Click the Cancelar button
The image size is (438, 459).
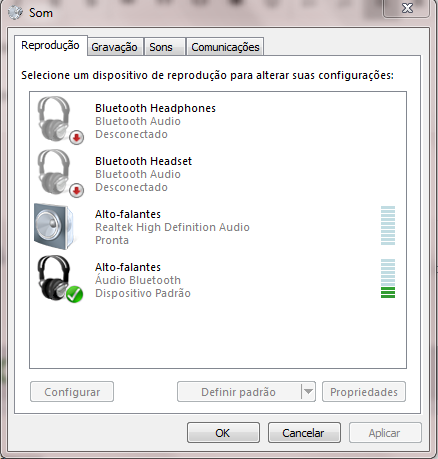[304, 433]
